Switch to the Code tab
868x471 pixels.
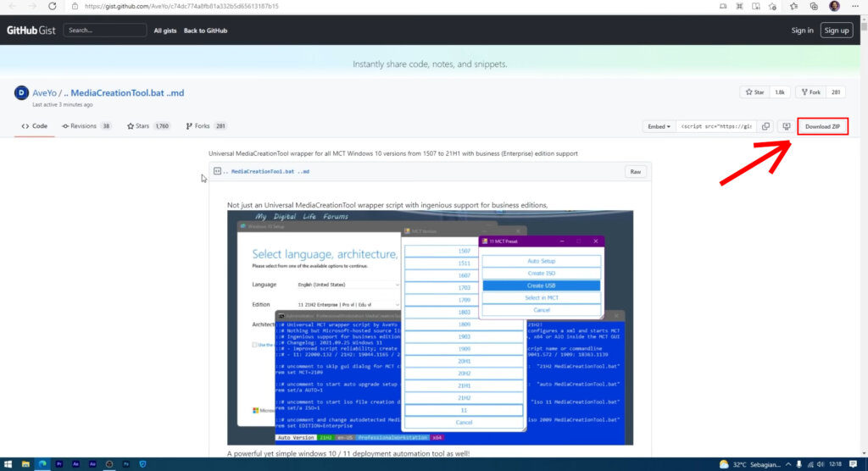pos(34,126)
